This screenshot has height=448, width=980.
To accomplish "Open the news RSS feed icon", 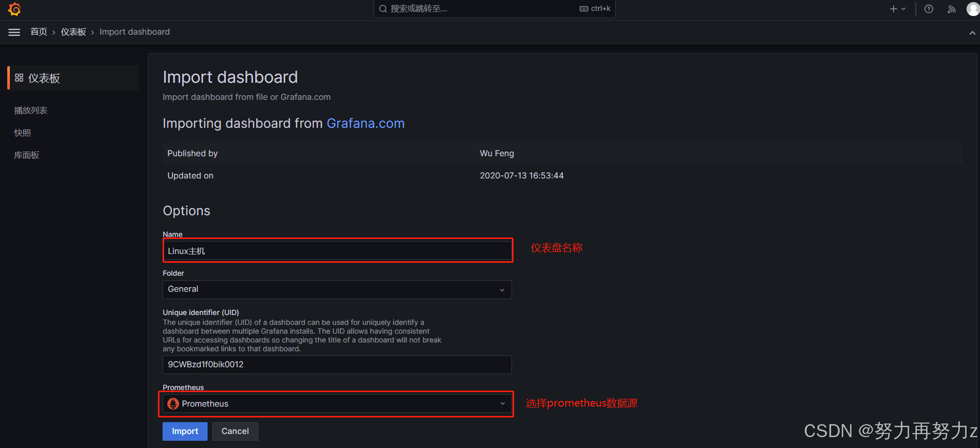I will (x=952, y=9).
